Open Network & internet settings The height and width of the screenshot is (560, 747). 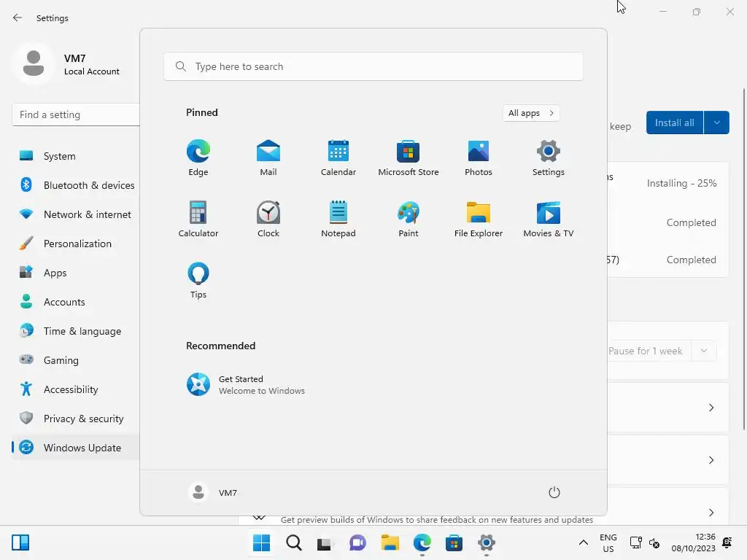click(x=76, y=214)
